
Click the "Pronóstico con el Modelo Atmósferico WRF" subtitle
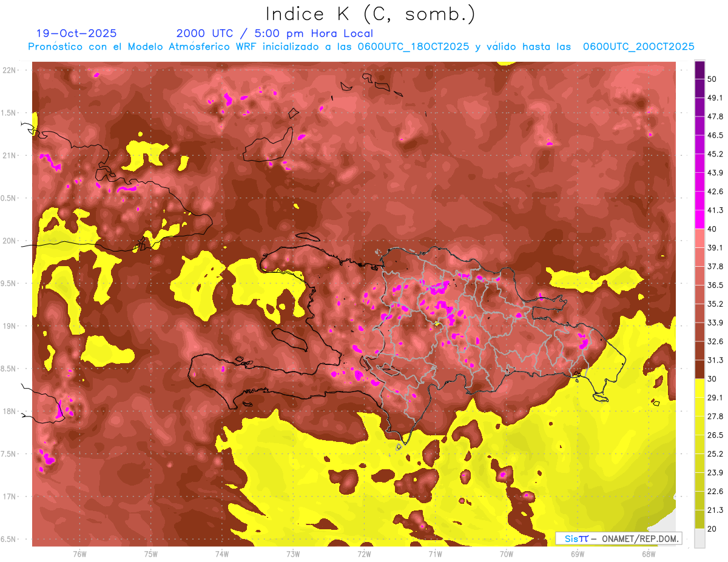pos(143,47)
